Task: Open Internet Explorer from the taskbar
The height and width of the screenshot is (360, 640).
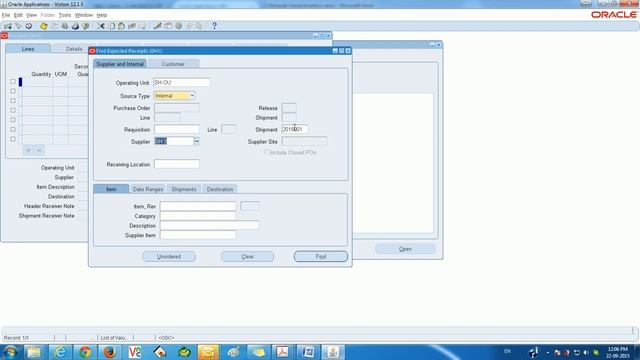Action: coord(60,352)
